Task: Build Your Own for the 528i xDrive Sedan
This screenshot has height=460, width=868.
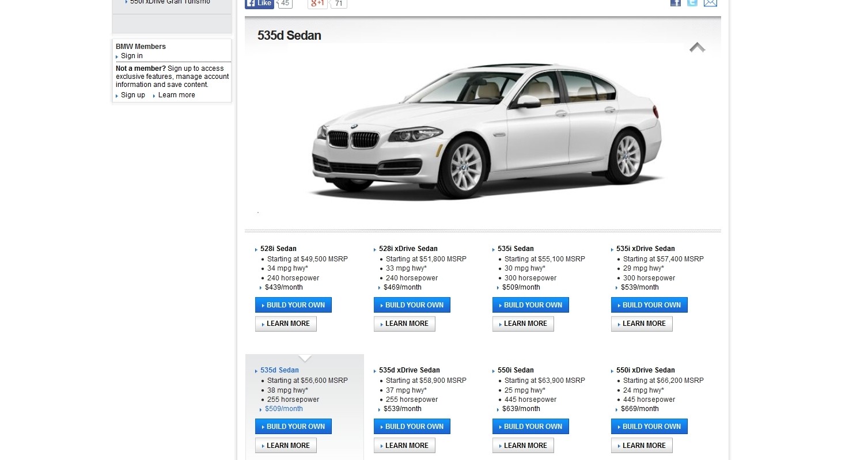Action: [412, 305]
